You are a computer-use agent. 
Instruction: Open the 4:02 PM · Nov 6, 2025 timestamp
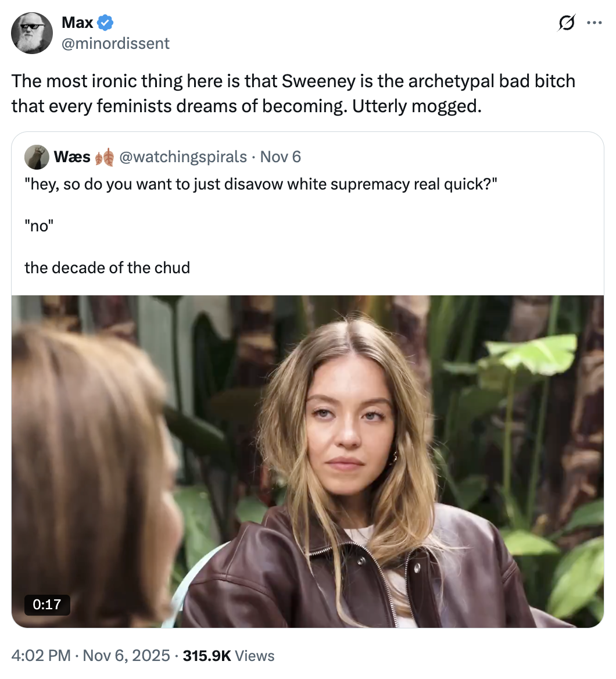[x=91, y=656]
